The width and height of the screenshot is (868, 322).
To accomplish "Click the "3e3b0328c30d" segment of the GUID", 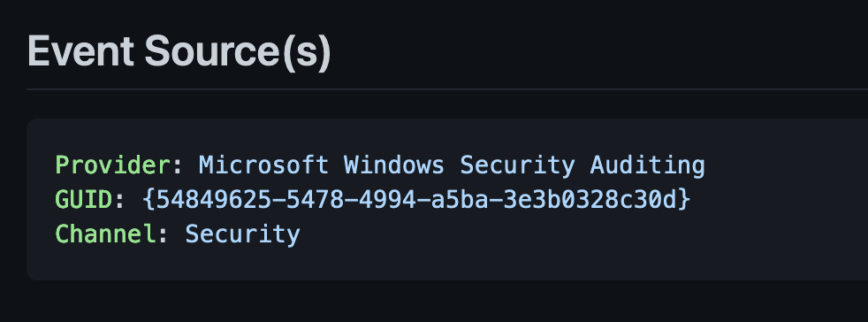I will [590, 200].
